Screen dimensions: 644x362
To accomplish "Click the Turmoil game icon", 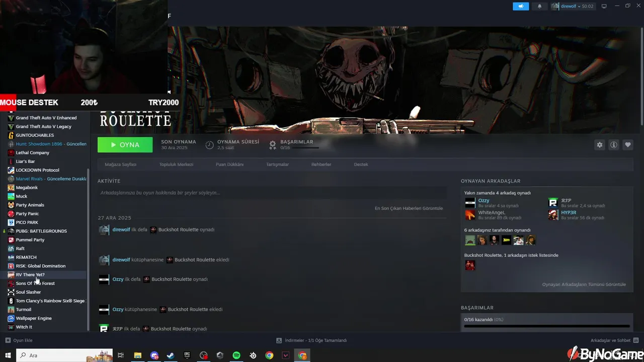I will (x=11, y=310).
